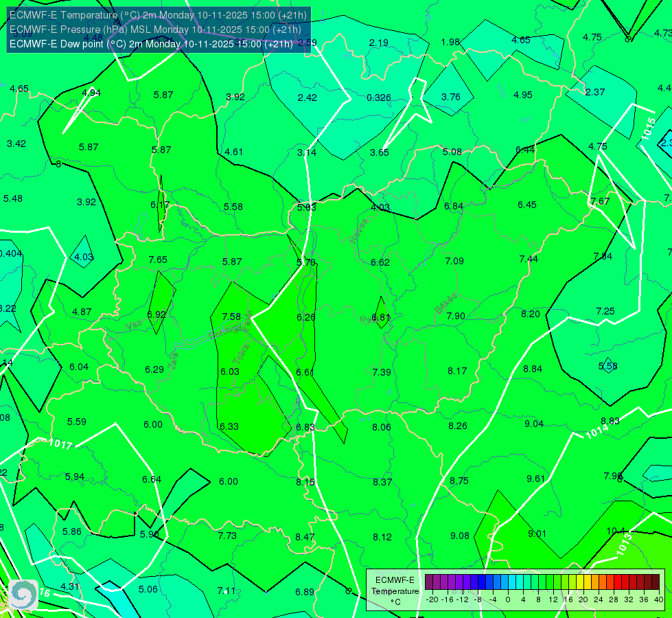This screenshot has height=618, width=672.
Task: Click the 7.25 grid value
Action: [x=605, y=311]
